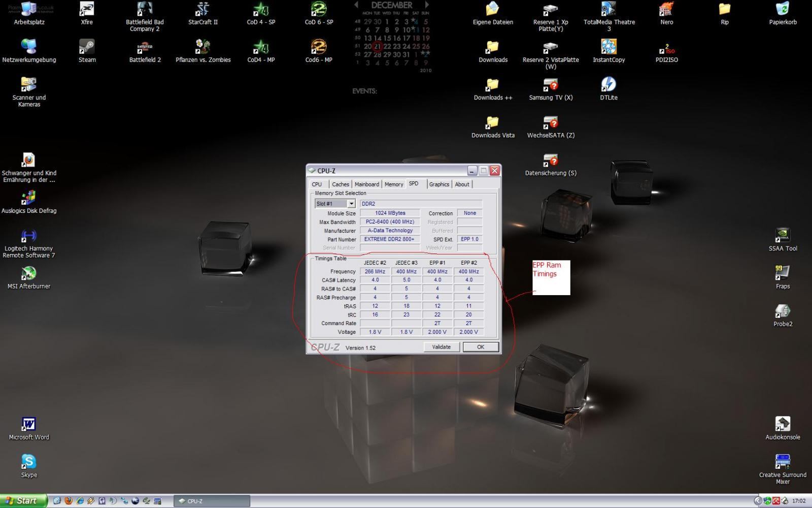812x508 pixels.
Task: Launch PDI2ISO shortcut
Action: point(667,51)
